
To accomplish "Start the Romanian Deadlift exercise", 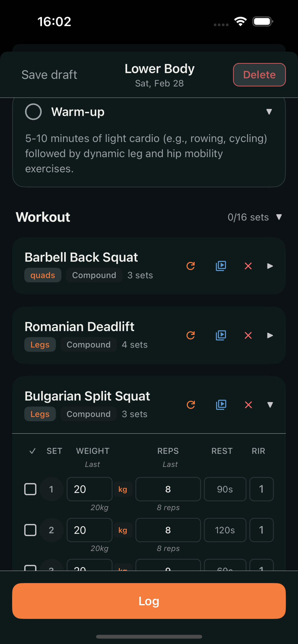I will [x=270, y=335].
